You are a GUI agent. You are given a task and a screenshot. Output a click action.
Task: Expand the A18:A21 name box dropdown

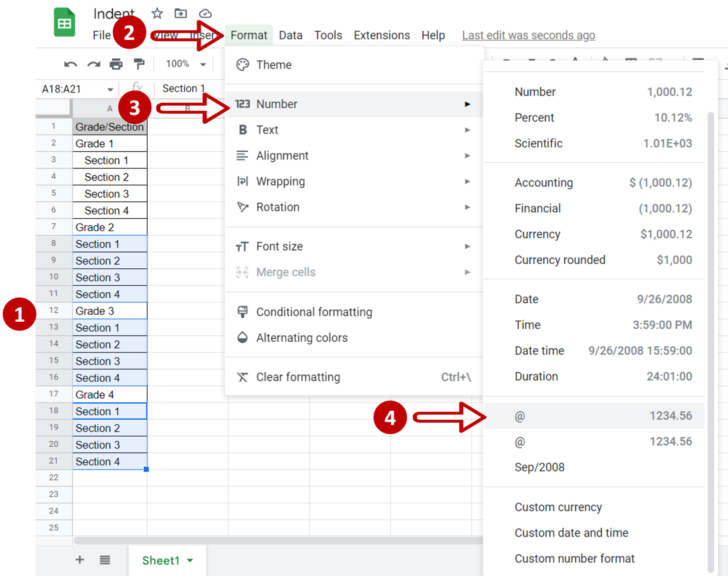[110, 89]
